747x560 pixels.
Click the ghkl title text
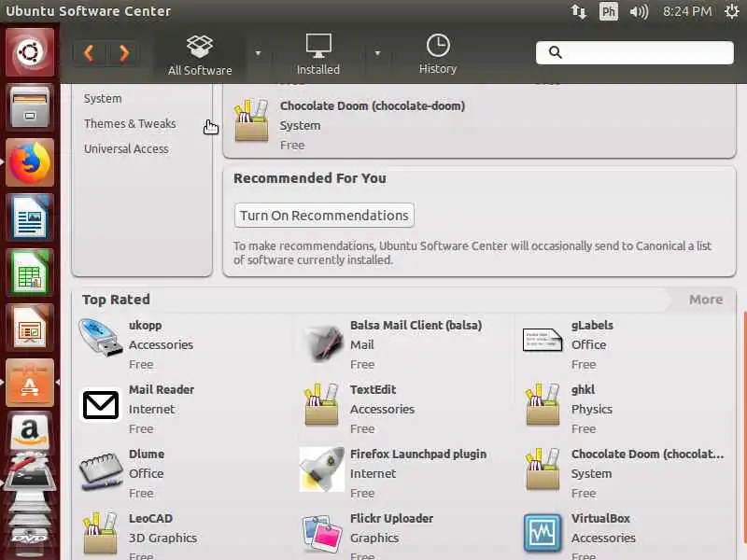pos(583,389)
